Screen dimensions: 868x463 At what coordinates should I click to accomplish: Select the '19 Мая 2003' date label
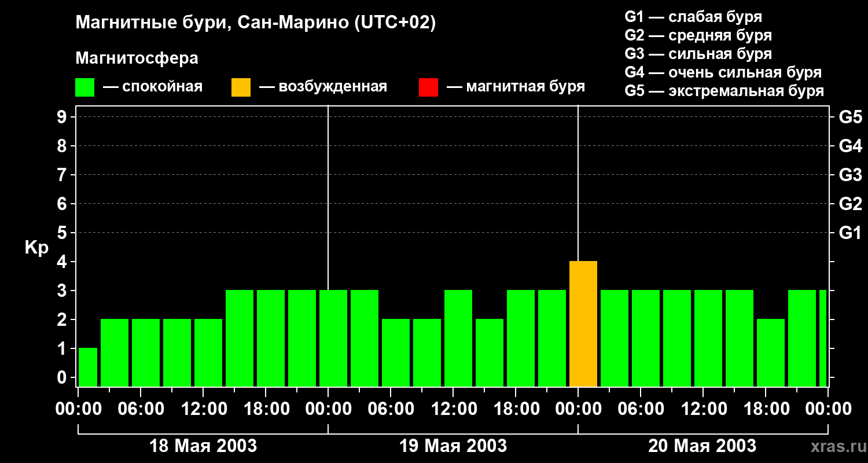453,446
